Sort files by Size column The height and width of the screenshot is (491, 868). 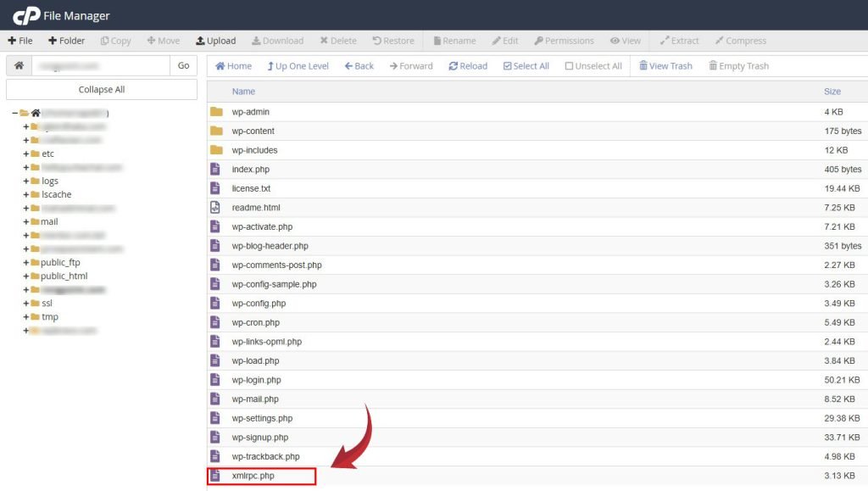pos(832,92)
